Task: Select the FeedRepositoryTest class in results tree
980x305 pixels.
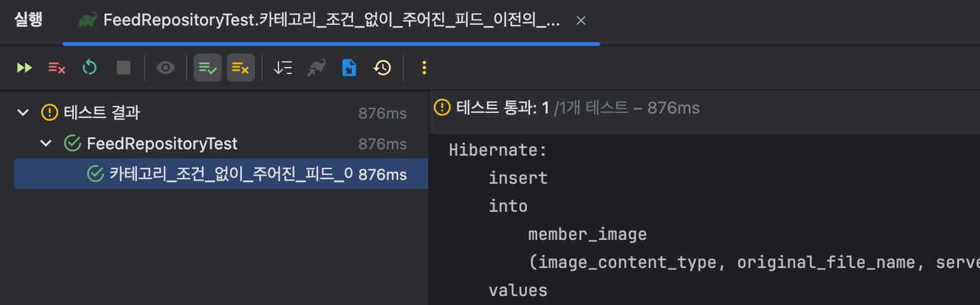Action: (x=162, y=144)
